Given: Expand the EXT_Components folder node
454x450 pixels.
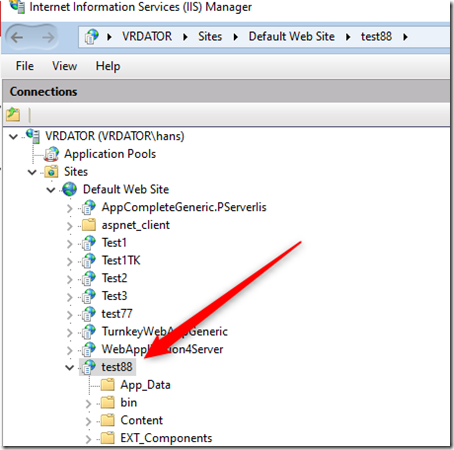Looking at the screenshot, I should [88, 439].
